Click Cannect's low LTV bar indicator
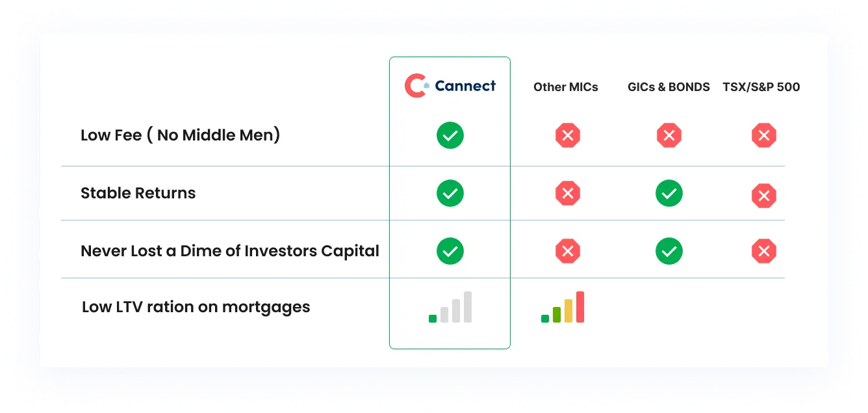The image size is (868, 413). coord(450,307)
